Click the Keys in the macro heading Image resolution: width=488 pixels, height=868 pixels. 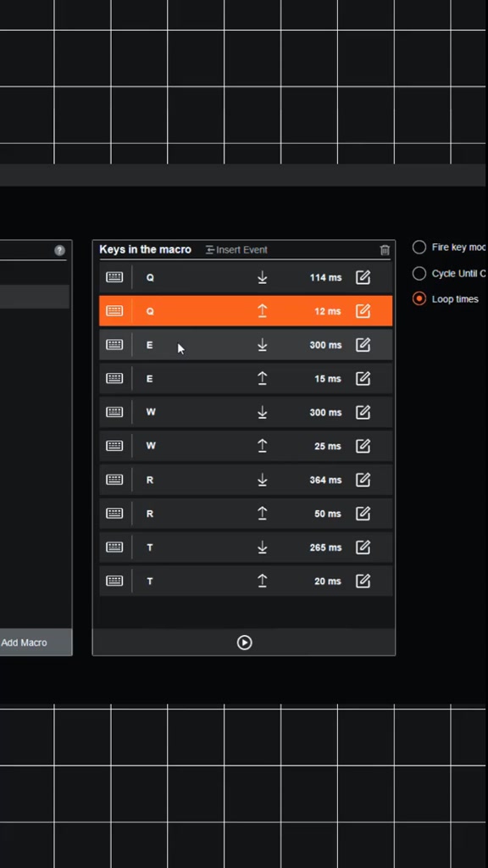point(145,249)
